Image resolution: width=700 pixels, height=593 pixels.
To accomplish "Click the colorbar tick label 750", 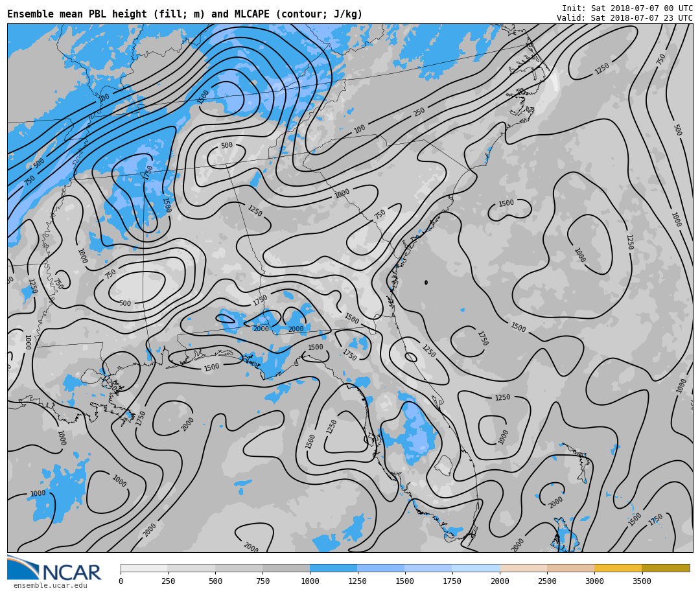I will coord(262,581).
